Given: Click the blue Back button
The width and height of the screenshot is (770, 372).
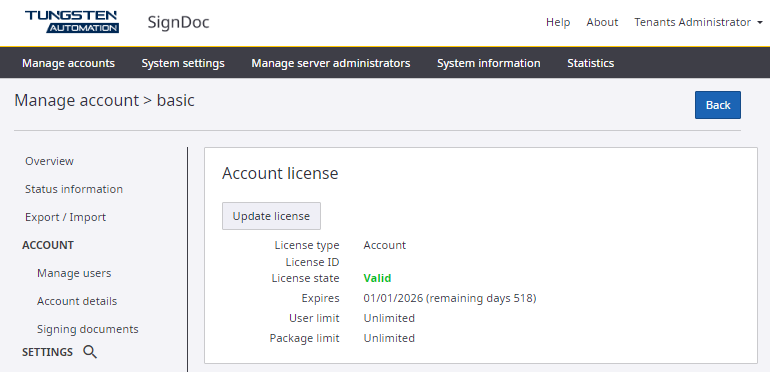Looking at the screenshot, I should click(x=718, y=105).
